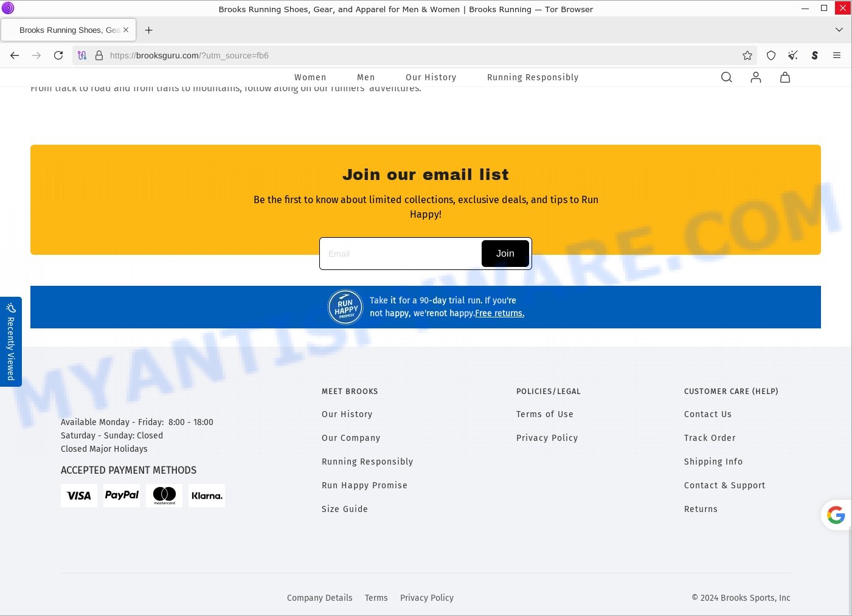
Task: Open Our Company footer link
Action: [351, 438]
